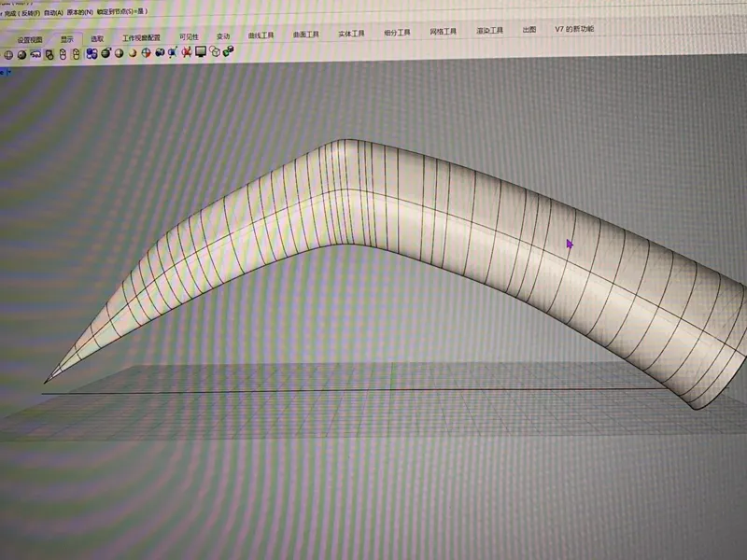Image resolution: width=747 pixels, height=560 pixels.
Task: Toggle the 自动(A) command-line option
Action: coord(53,13)
